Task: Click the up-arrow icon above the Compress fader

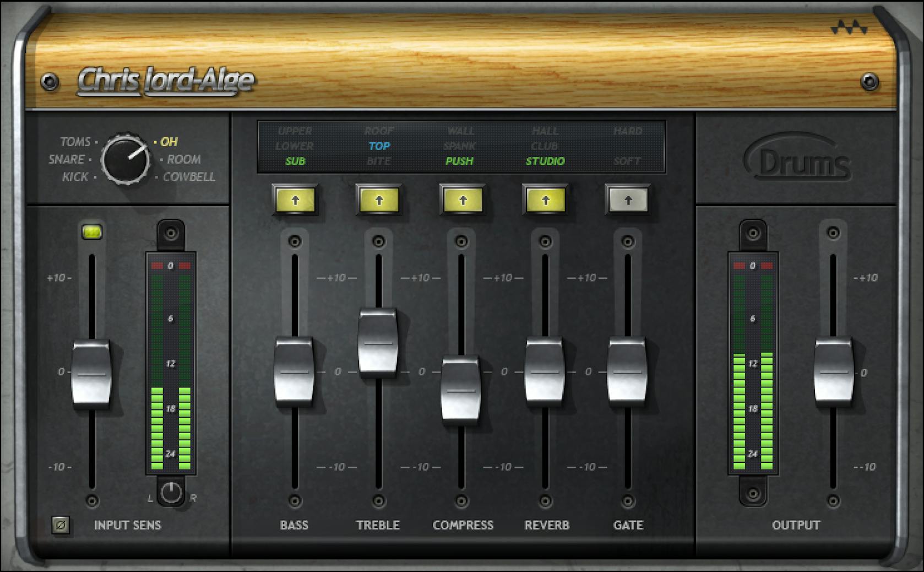Action: (463, 201)
